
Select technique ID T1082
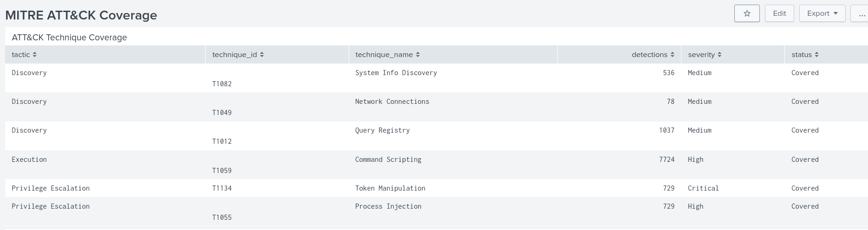tap(222, 84)
